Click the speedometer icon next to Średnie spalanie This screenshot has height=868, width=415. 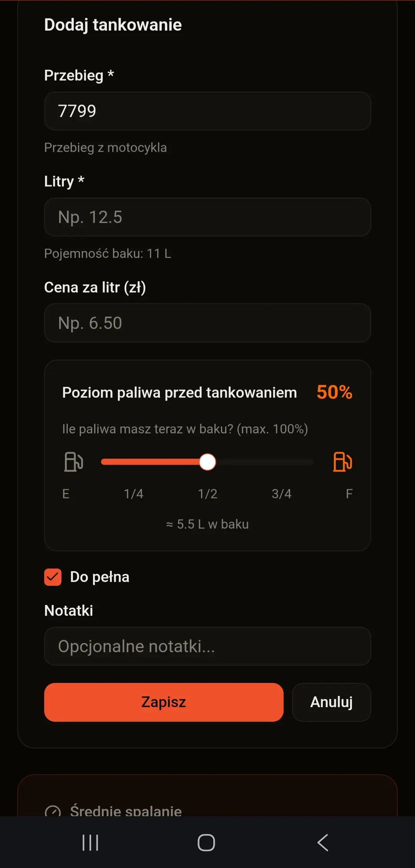pos(54,811)
